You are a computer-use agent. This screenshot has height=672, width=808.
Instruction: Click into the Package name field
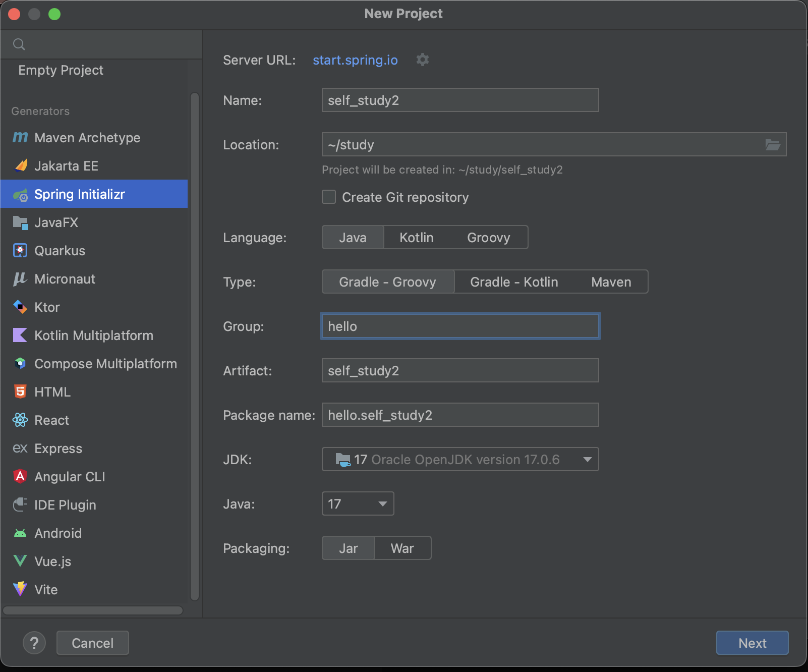460,415
